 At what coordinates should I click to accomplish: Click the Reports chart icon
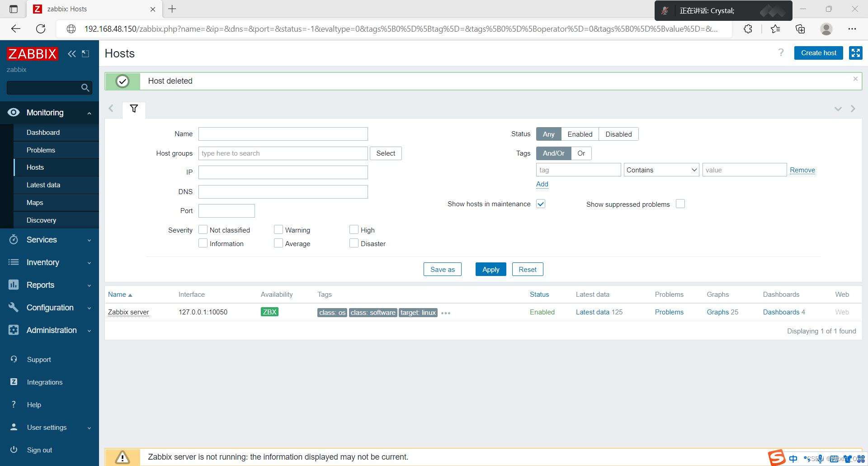pyautogui.click(x=14, y=285)
